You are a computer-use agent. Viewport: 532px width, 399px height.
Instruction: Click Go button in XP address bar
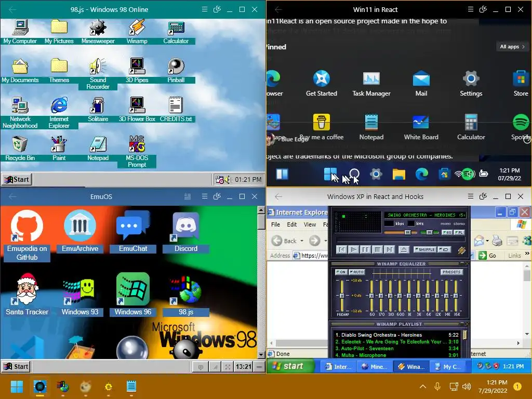coord(487,256)
